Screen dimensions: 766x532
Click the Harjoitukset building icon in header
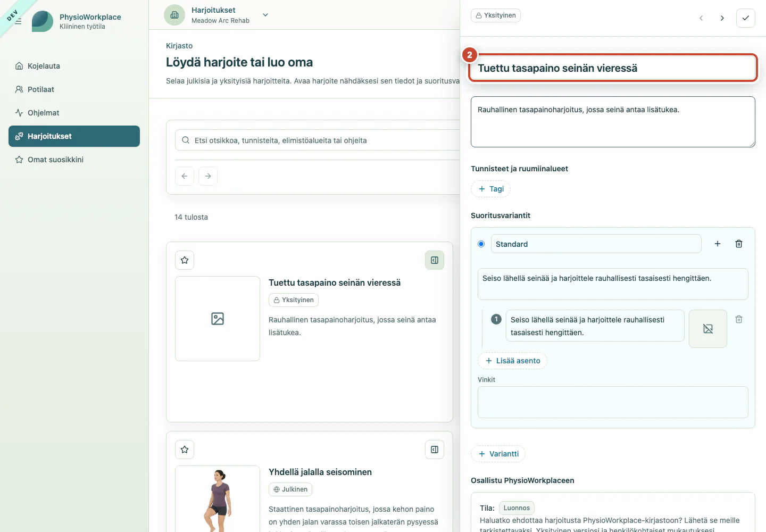tap(174, 15)
